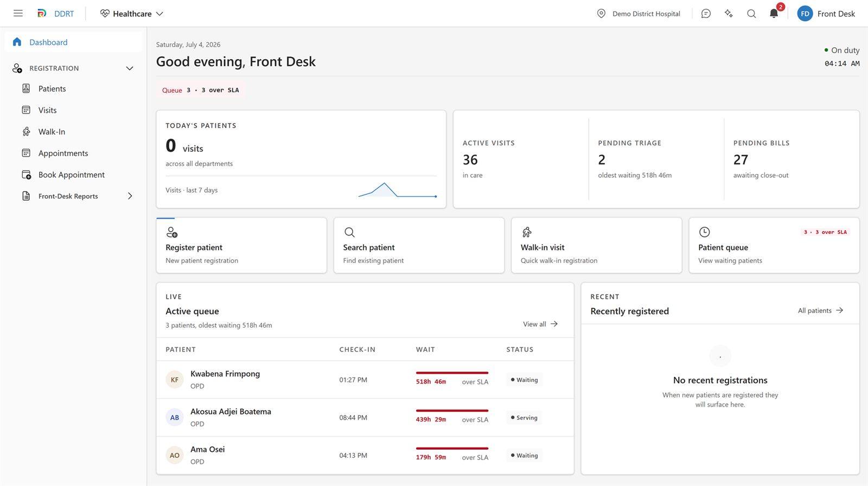Image resolution: width=868 pixels, height=486 pixels.
Task: Click the Pending Triage 2 tile
Action: click(x=656, y=159)
